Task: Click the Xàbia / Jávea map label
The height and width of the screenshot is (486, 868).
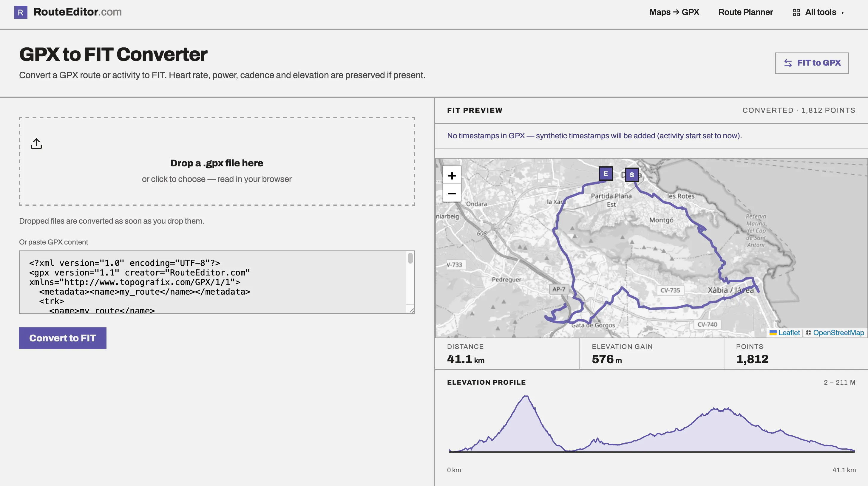Action: tap(730, 290)
